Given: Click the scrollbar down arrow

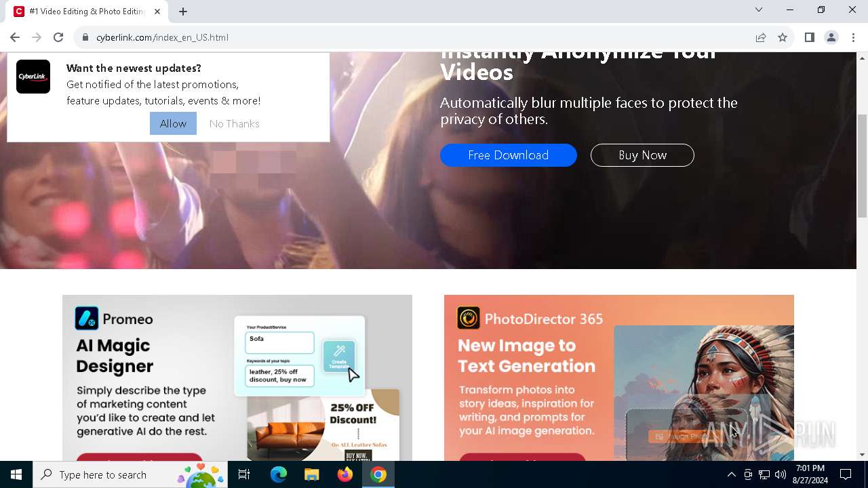Looking at the screenshot, I should (862, 455).
